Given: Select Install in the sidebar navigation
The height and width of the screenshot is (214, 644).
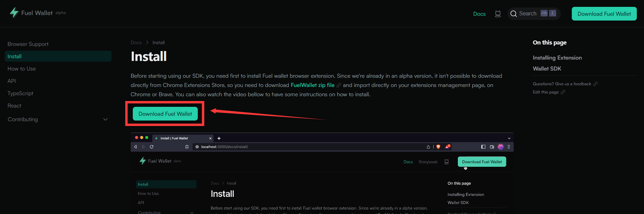Looking at the screenshot, I should (58, 56).
